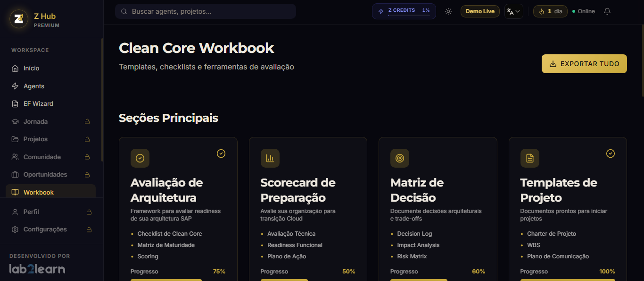Click Risk Matrix item
This screenshot has width=644, height=281.
coord(412,256)
